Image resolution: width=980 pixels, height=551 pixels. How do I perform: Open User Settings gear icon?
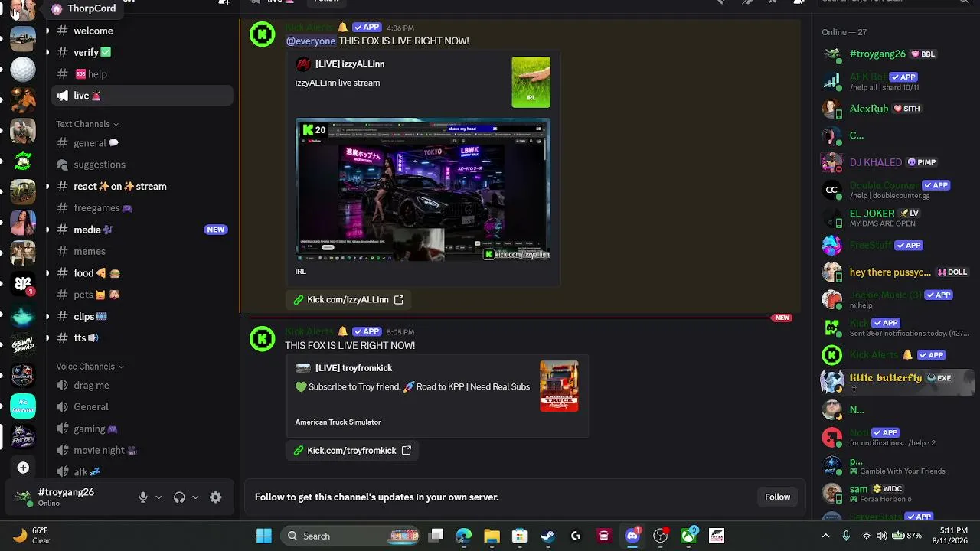216,497
